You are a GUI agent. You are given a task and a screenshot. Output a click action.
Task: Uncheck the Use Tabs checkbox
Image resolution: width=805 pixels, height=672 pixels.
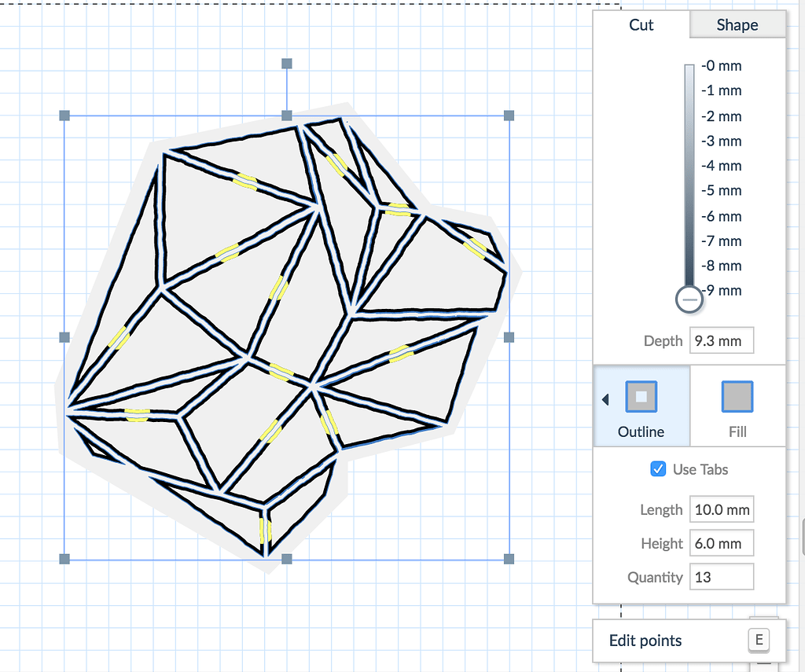point(658,469)
